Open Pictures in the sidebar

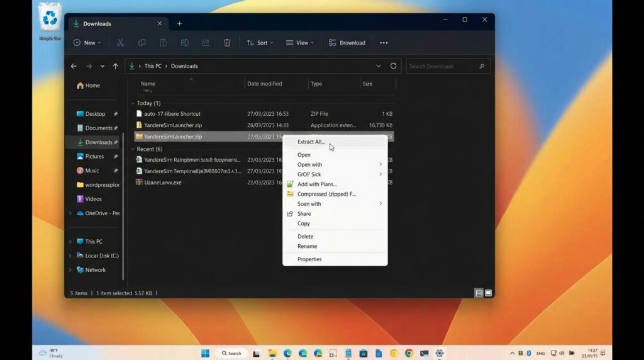94,157
